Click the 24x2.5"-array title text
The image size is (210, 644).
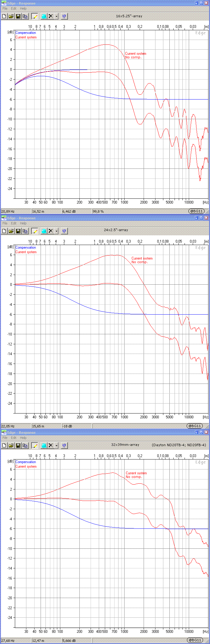116,230
